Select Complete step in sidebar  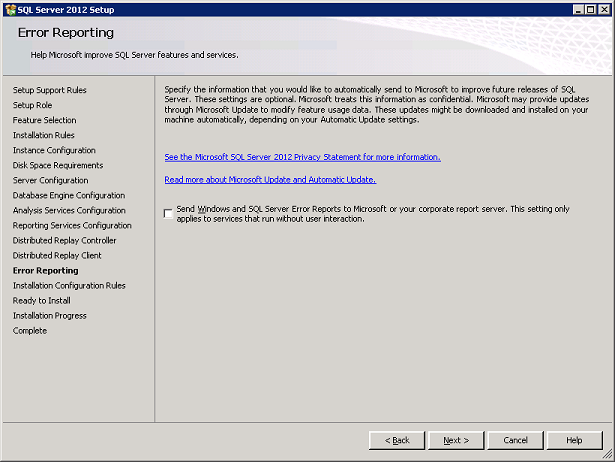point(29,331)
